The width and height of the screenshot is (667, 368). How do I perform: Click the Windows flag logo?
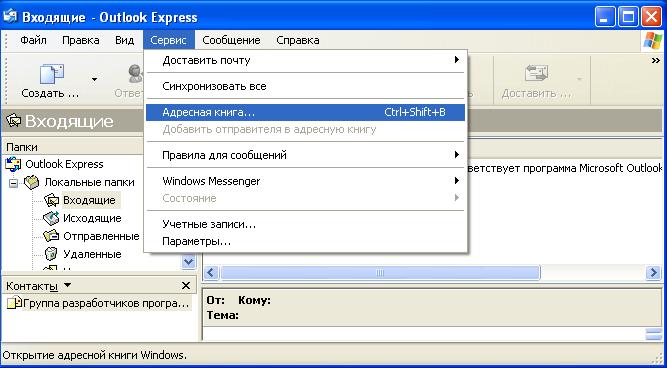click(653, 41)
